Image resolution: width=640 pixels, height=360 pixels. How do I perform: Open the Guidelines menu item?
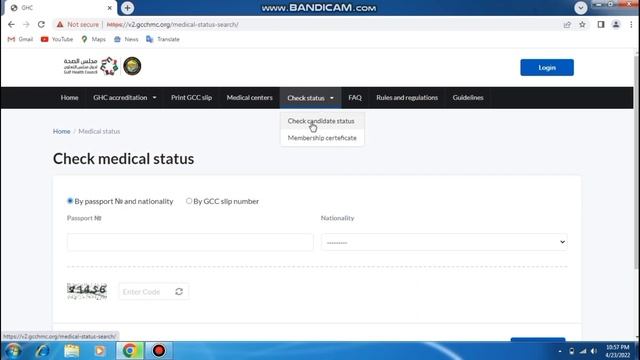(x=468, y=98)
